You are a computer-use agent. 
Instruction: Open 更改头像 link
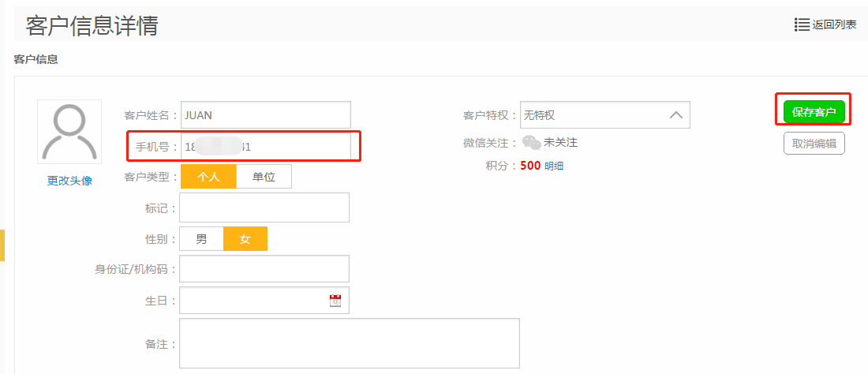coord(69,181)
